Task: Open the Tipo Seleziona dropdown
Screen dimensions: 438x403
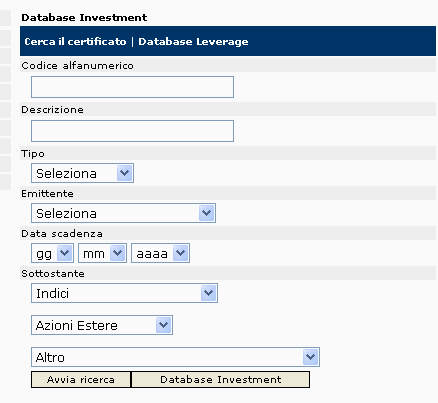Action: [82, 173]
